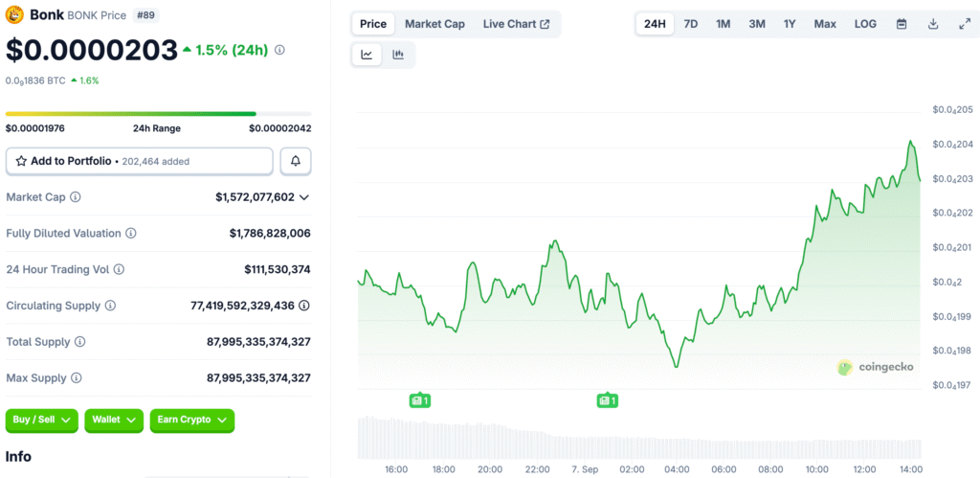Open Live Chart external link

pyautogui.click(x=516, y=24)
